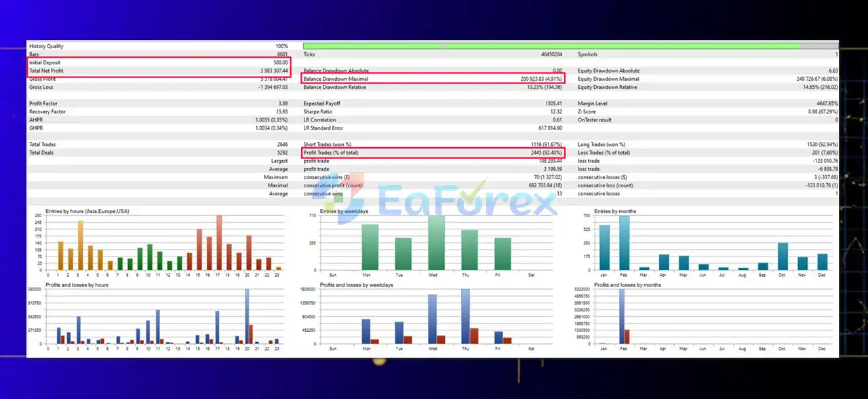This screenshot has width=868, height=399.
Task: Click the Profit Trades (% of total) label
Action: 331,153
